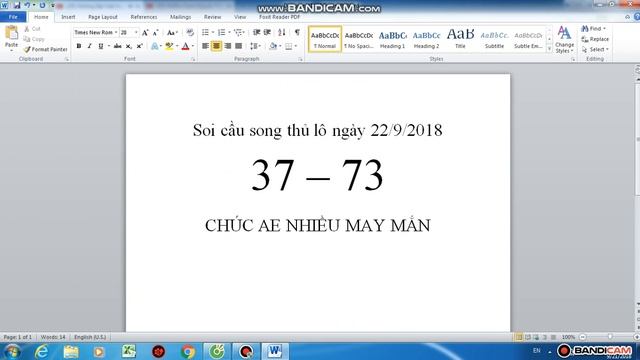This screenshot has height=360, width=640.
Task: Save the document from Quick Access
Action: [x=17, y=5]
